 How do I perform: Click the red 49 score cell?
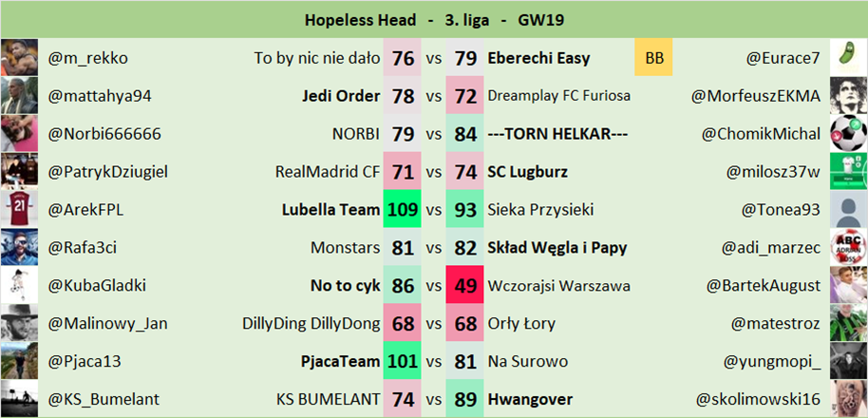[465, 285]
